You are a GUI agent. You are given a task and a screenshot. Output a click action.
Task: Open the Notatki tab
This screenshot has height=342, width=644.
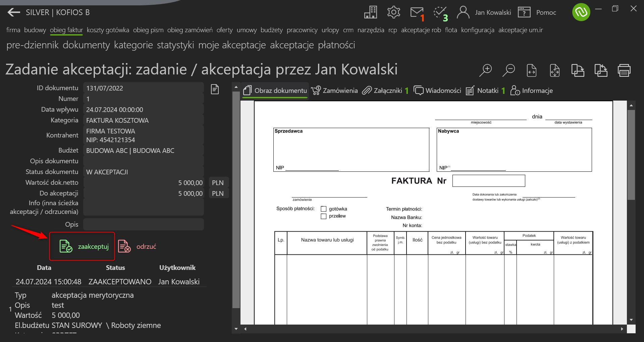pyautogui.click(x=485, y=91)
